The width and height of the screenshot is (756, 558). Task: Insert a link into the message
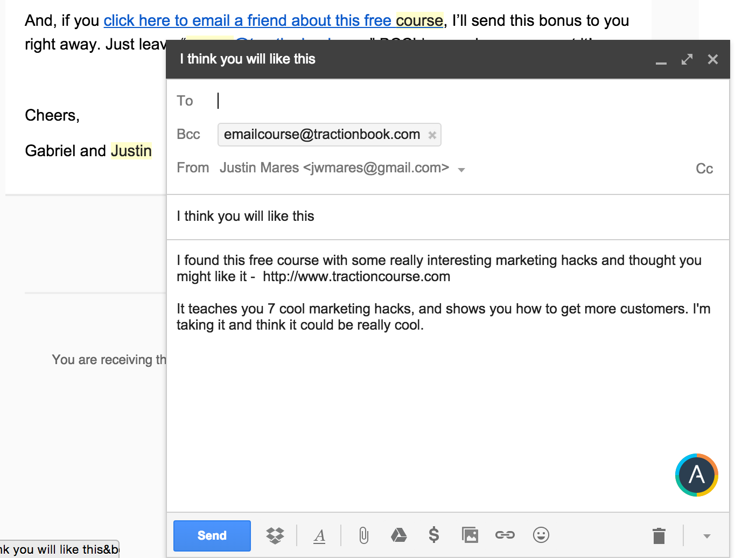[505, 535]
